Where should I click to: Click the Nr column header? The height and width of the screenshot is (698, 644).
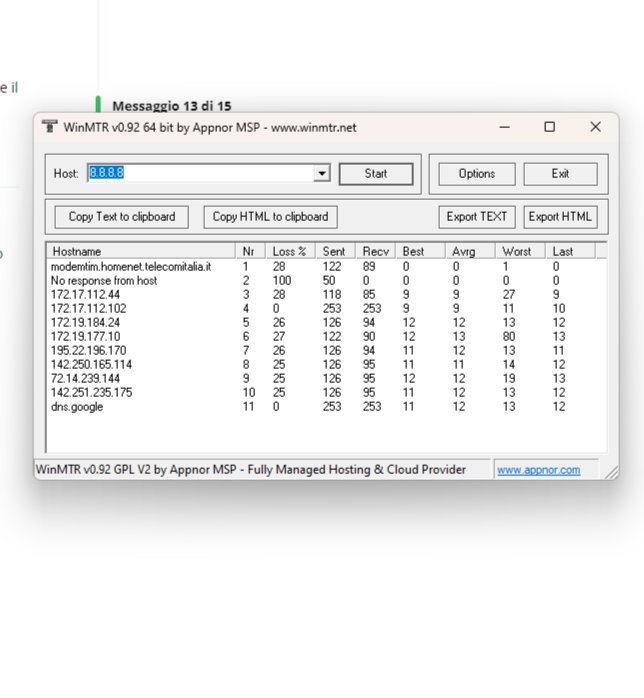250,251
